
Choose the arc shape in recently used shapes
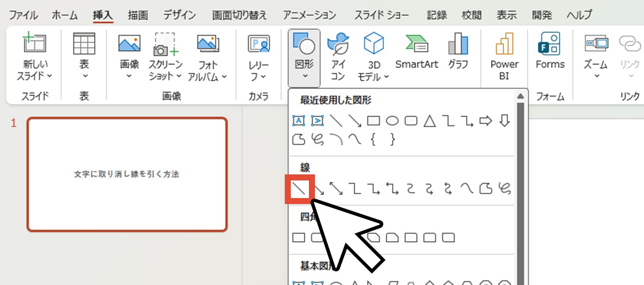pos(336,140)
